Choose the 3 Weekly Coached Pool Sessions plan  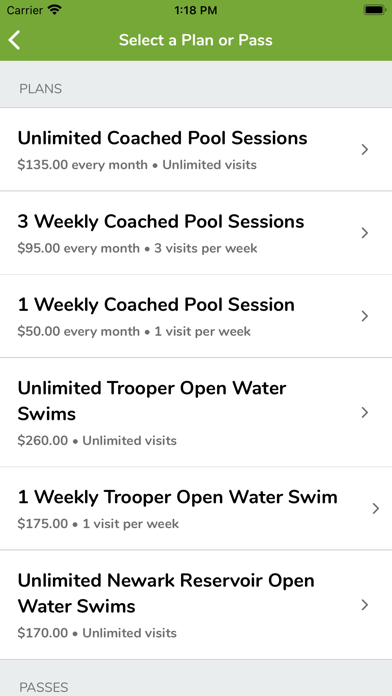196,233
